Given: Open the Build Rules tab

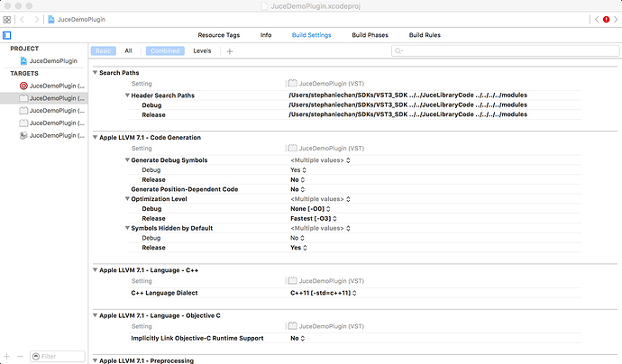Looking at the screenshot, I should click(x=425, y=35).
